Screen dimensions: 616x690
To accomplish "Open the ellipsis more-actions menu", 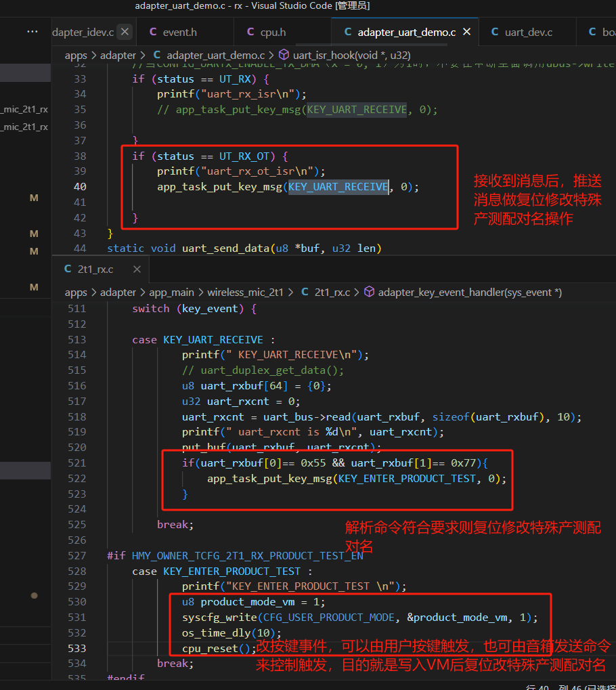I will click(32, 32).
